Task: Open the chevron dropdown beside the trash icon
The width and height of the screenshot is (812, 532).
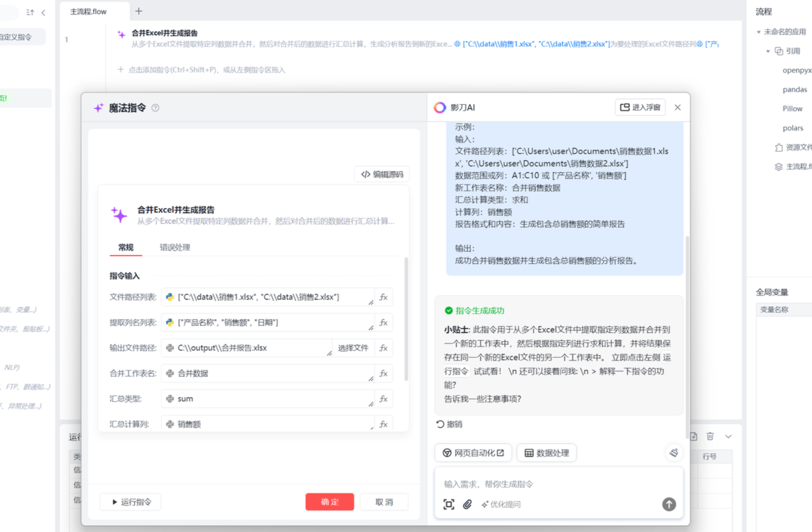Action: (728, 436)
